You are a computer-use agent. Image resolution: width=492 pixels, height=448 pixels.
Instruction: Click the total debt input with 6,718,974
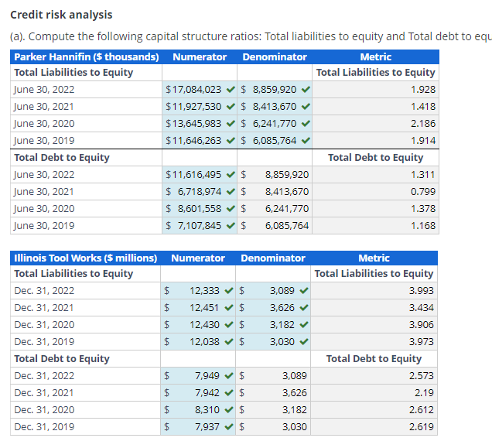200,192
